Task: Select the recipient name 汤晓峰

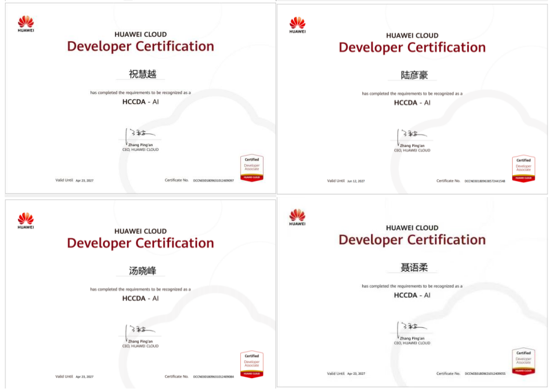Action: (x=142, y=271)
